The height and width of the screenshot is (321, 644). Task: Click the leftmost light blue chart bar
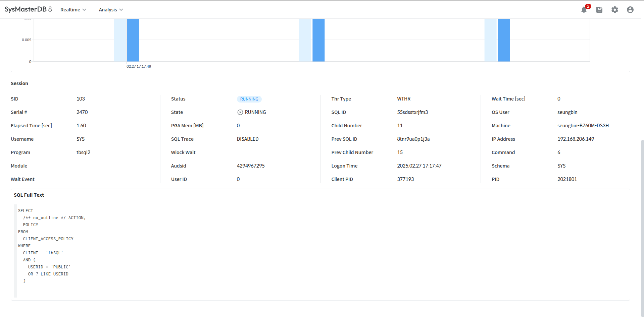pos(120,40)
